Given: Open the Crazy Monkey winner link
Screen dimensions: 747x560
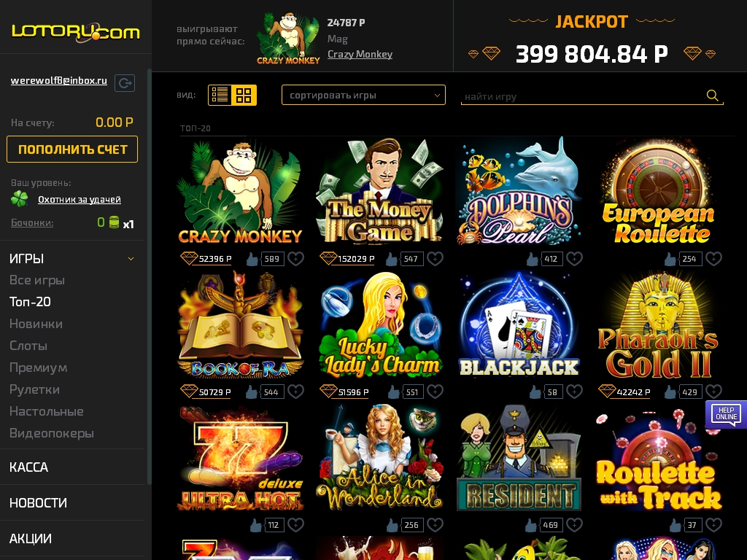Looking at the screenshot, I should click(360, 54).
